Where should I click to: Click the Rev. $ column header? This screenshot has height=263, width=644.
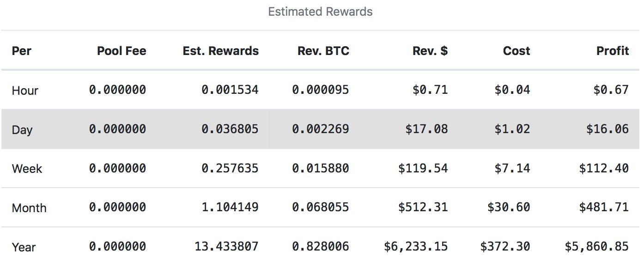(x=430, y=51)
